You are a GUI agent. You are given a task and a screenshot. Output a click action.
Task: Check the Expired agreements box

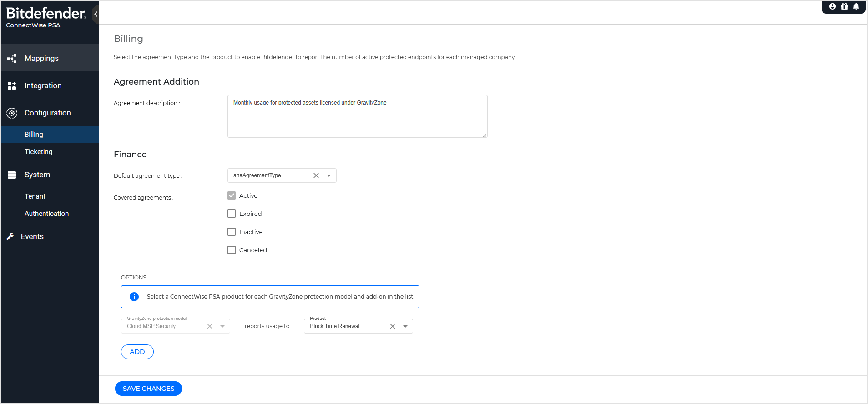click(x=232, y=214)
